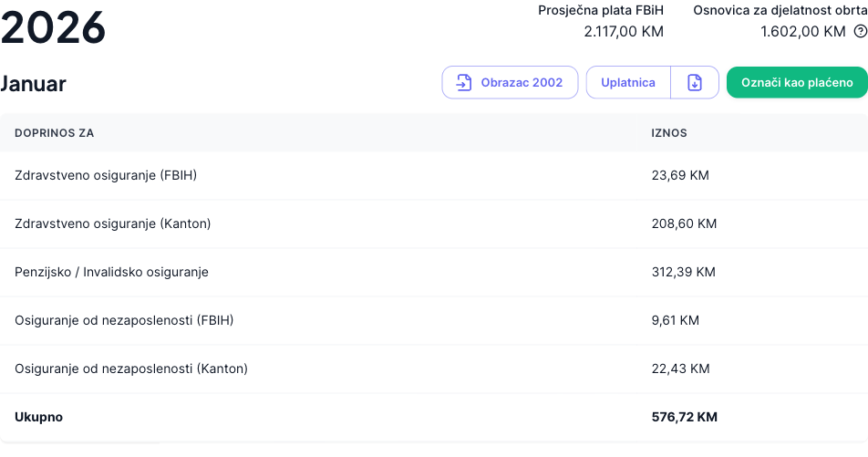
Task: Click the Uplatnica button
Action: (x=628, y=82)
